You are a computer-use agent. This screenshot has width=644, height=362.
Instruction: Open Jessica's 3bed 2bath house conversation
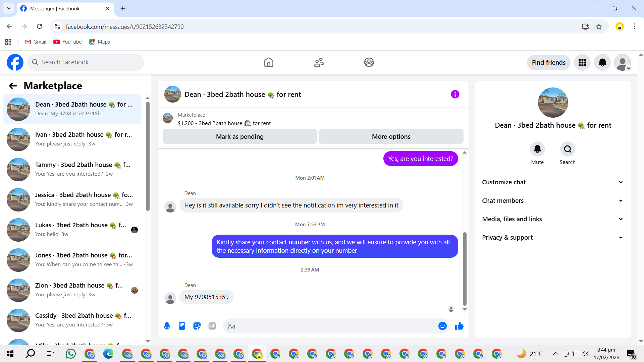pos(72,199)
